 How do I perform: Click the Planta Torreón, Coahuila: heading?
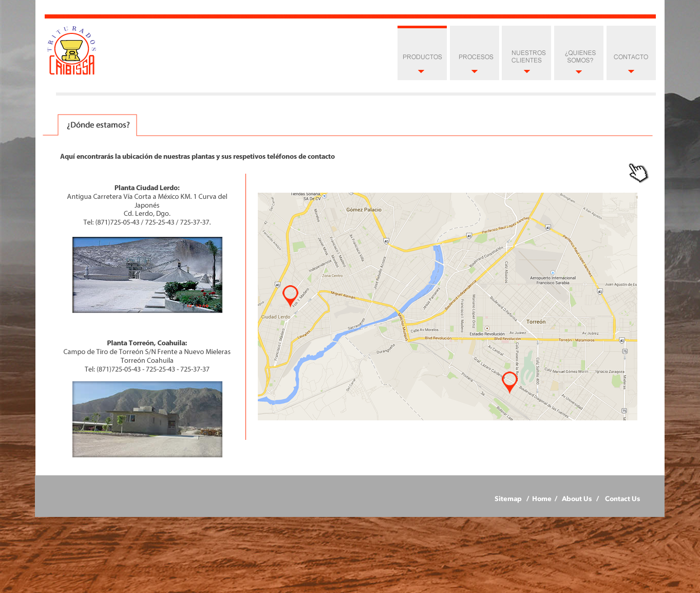(x=147, y=343)
